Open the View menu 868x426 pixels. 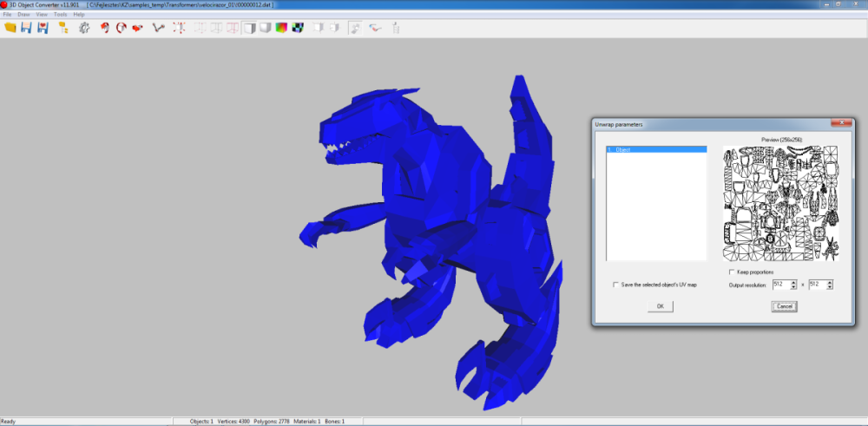42,15
